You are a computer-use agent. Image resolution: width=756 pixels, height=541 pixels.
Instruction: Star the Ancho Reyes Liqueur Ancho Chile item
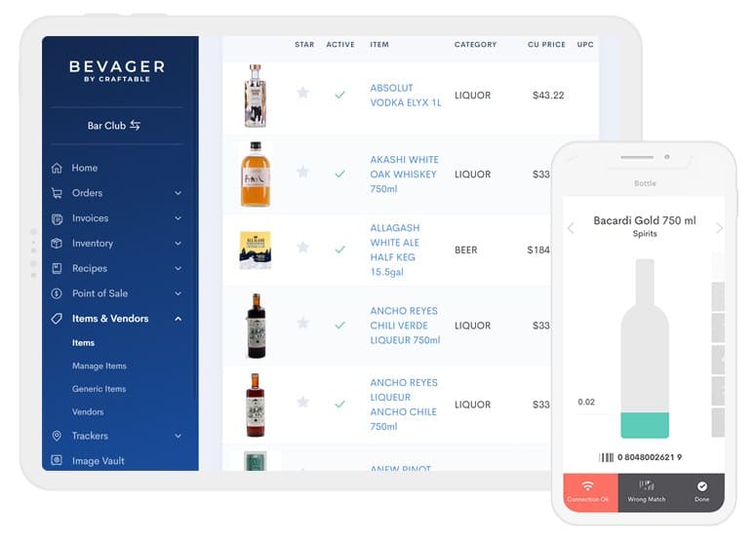coord(302,402)
